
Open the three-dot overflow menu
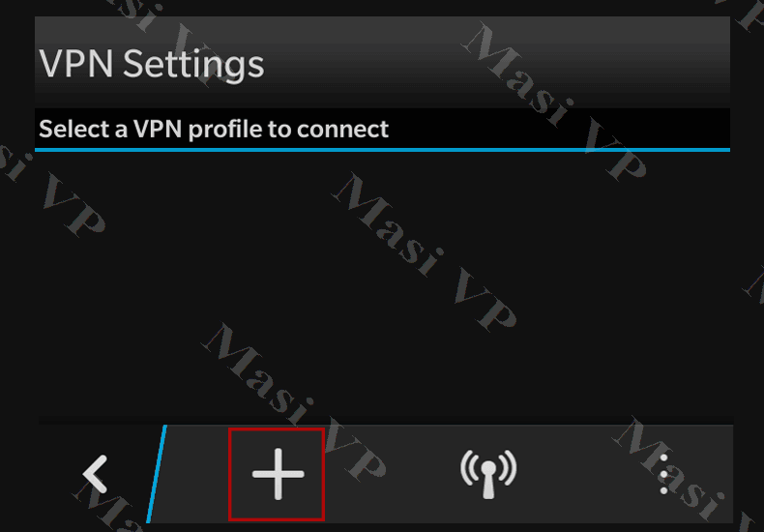663,474
